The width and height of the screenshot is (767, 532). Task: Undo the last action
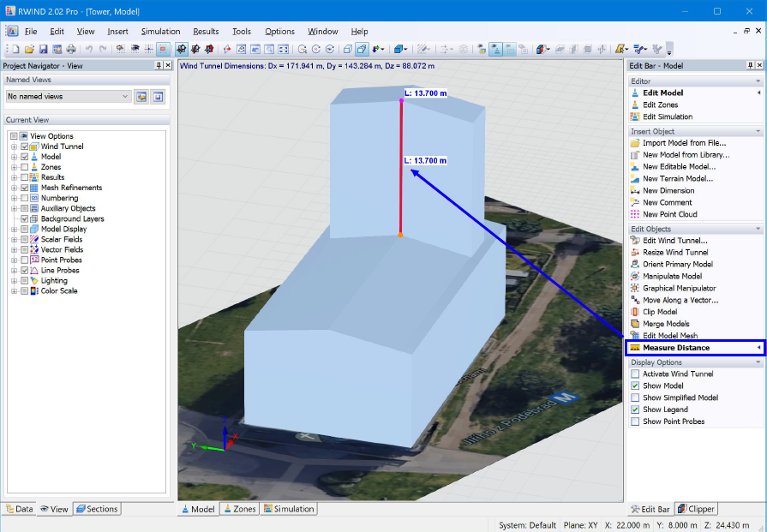coord(88,49)
